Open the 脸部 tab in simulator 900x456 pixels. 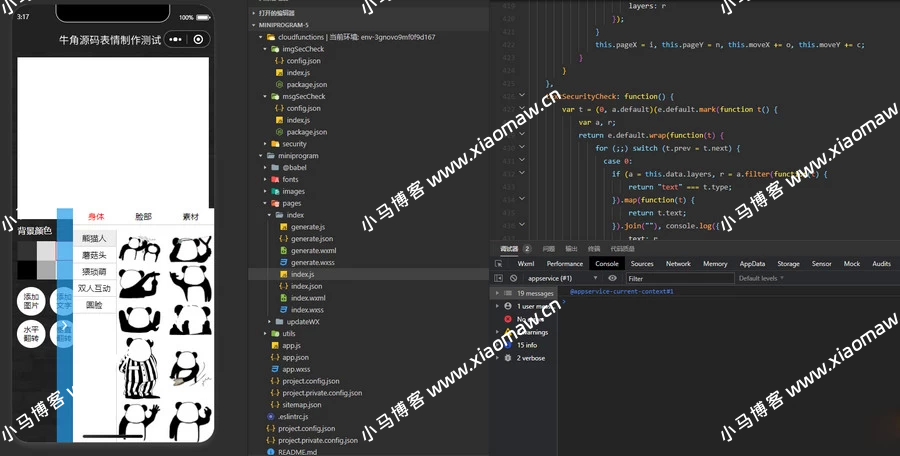point(143,217)
